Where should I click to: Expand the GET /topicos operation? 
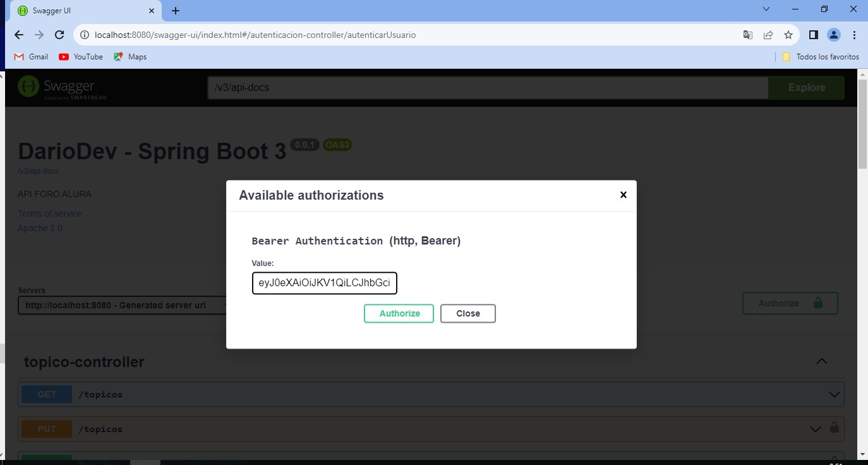tap(431, 394)
